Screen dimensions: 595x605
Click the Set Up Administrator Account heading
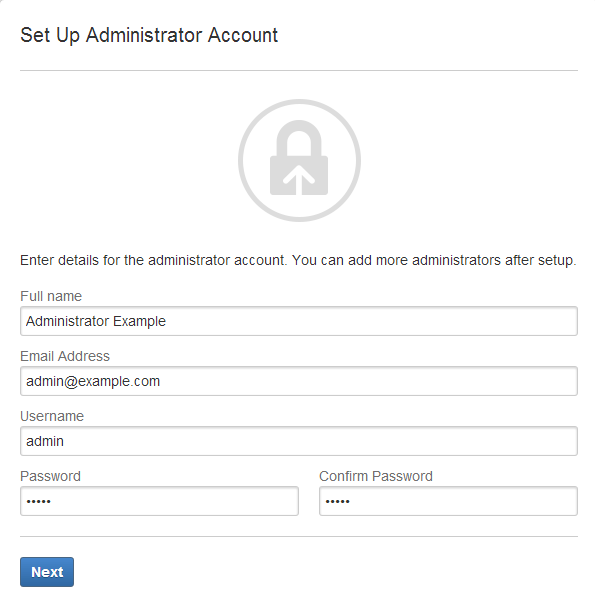(x=149, y=35)
